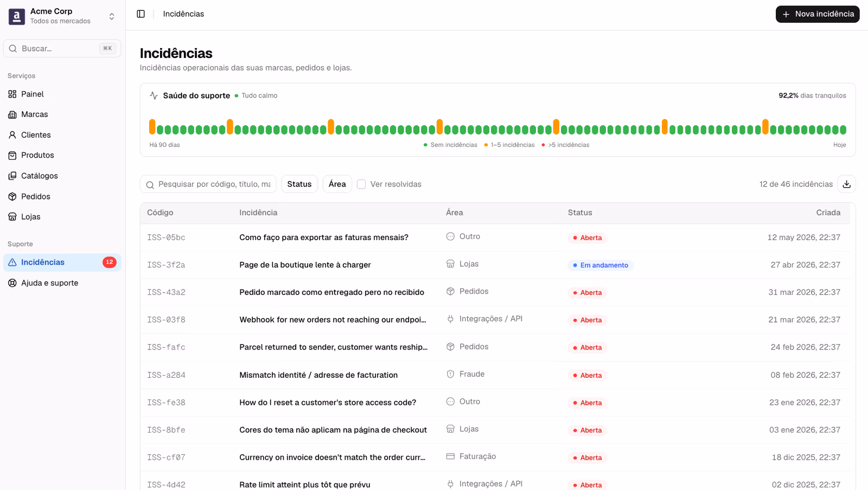
Task: Click date 27 abr 2026, 22:37
Action: tap(806, 265)
